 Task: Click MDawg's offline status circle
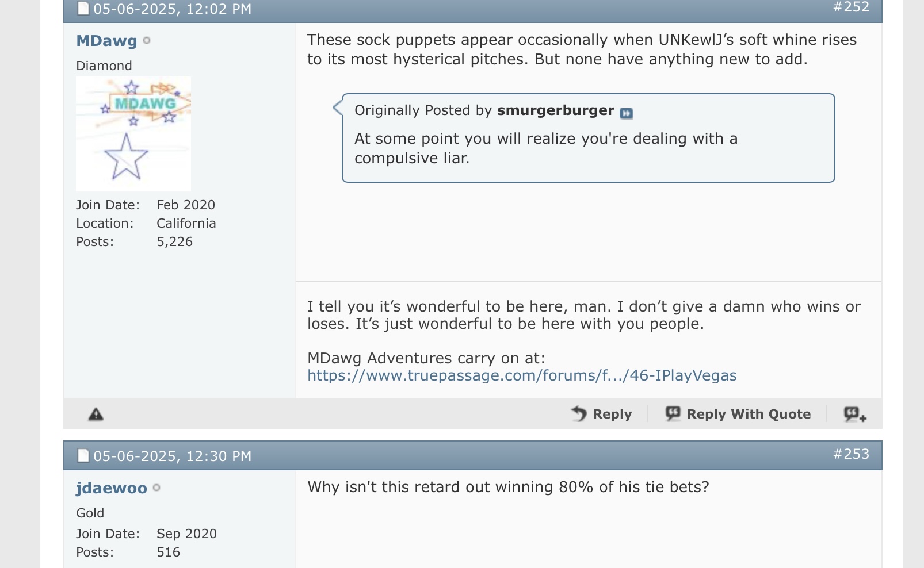[147, 40]
